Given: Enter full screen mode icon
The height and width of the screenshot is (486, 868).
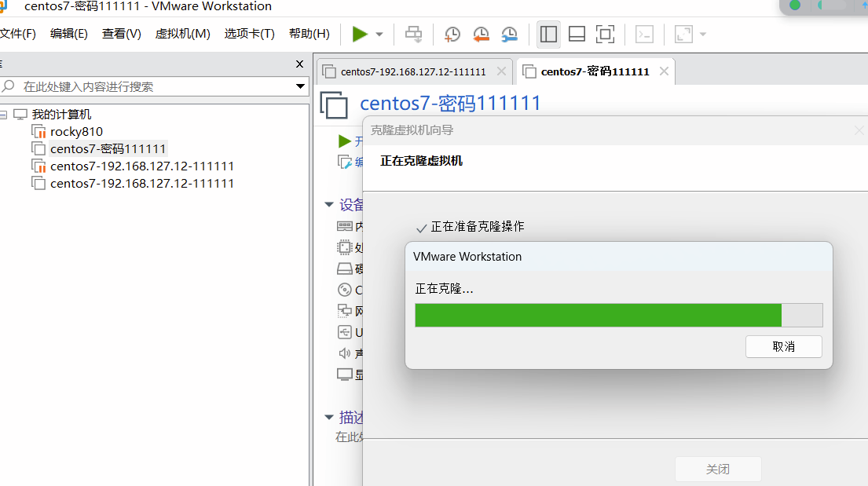Looking at the screenshot, I should [605, 35].
